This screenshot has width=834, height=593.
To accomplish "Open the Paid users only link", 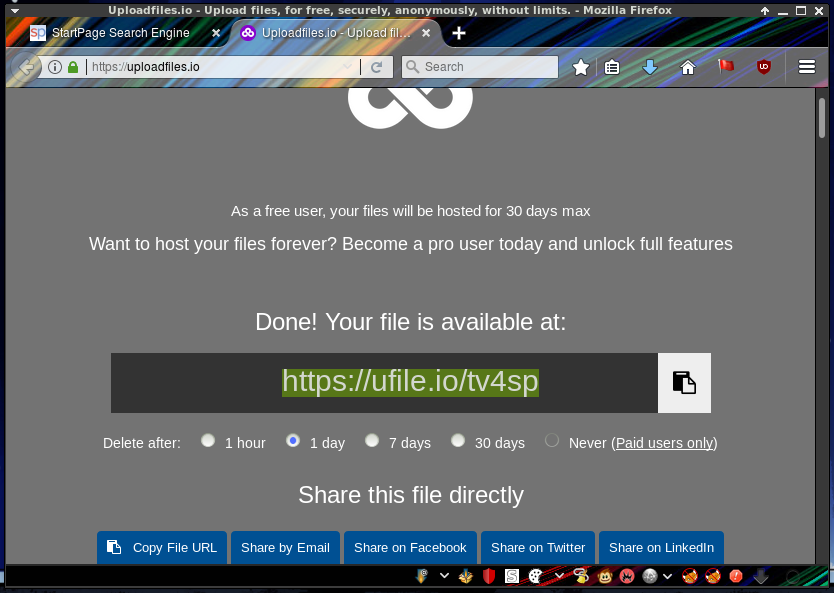I will 664,443.
